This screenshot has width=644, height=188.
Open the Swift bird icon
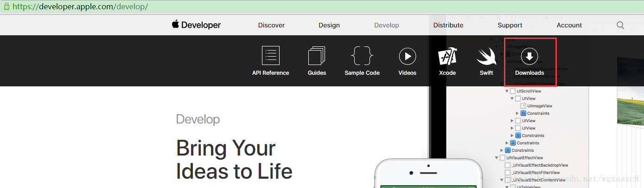coord(486,56)
